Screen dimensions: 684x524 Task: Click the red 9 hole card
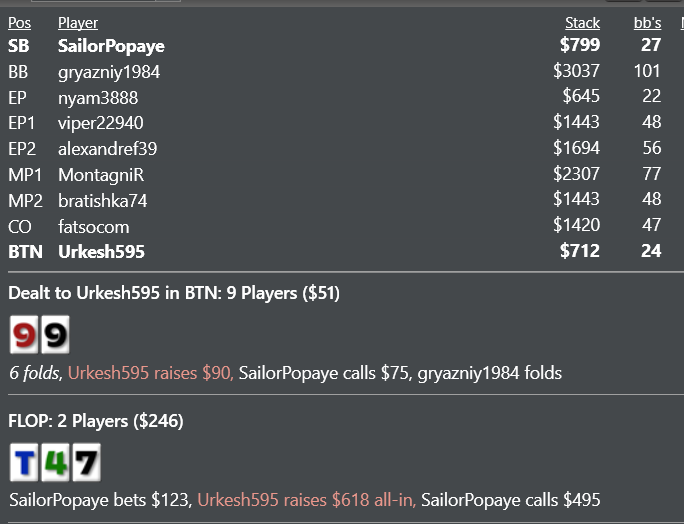pos(24,335)
